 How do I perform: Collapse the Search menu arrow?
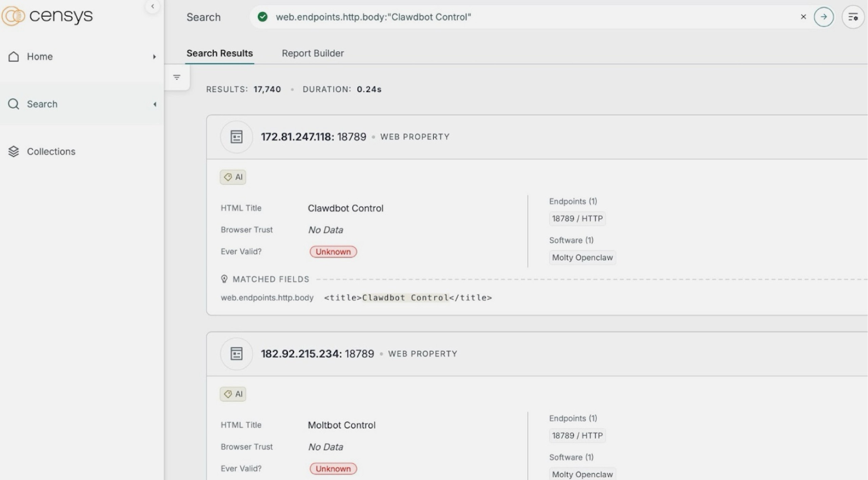pos(155,104)
